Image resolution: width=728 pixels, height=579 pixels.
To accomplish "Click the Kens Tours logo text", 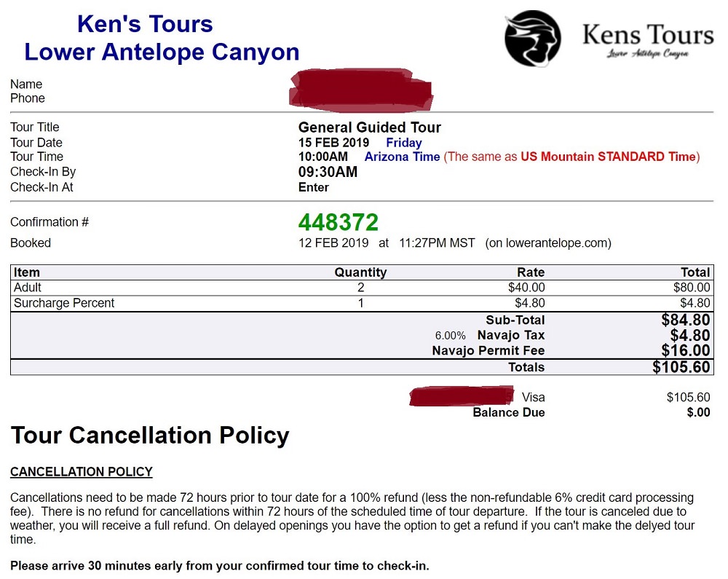I will [x=648, y=40].
